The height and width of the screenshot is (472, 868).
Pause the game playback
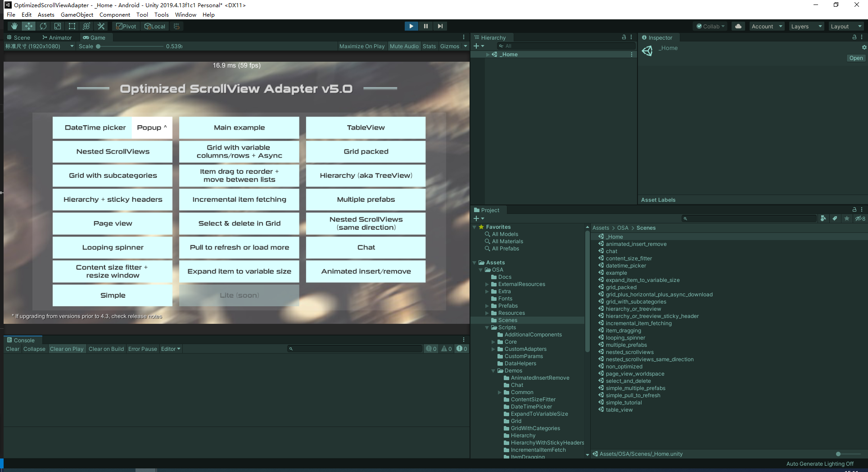(425, 26)
